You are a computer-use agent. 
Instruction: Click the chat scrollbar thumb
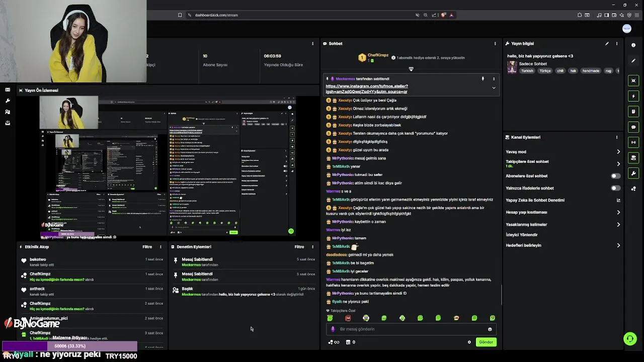coord(501,295)
